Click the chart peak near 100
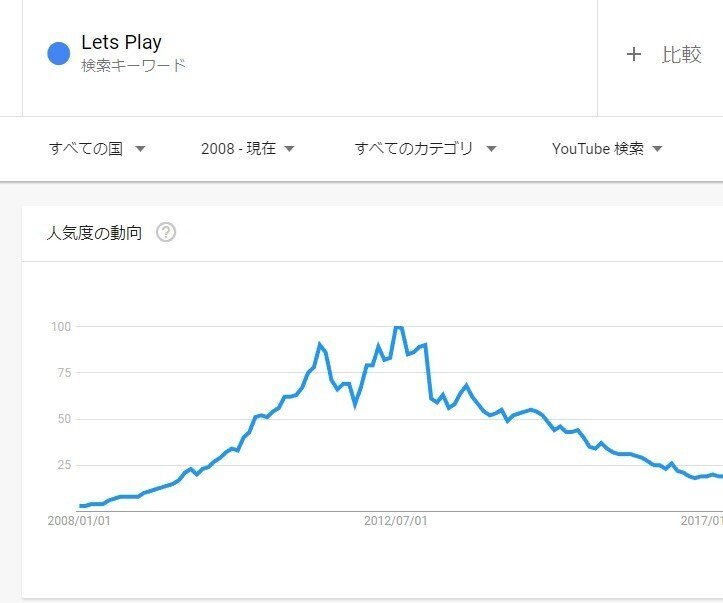The width and height of the screenshot is (723, 603). tap(398, 327)
